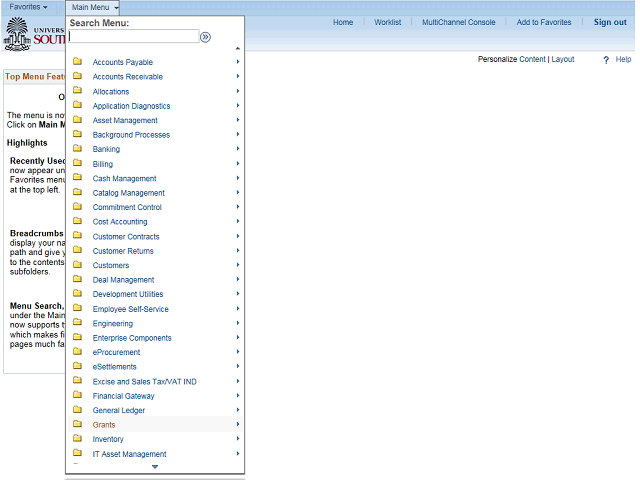Open the General Ledger menu entry
The width and height of the screenshot is (640, 480).
click(119, 410)
